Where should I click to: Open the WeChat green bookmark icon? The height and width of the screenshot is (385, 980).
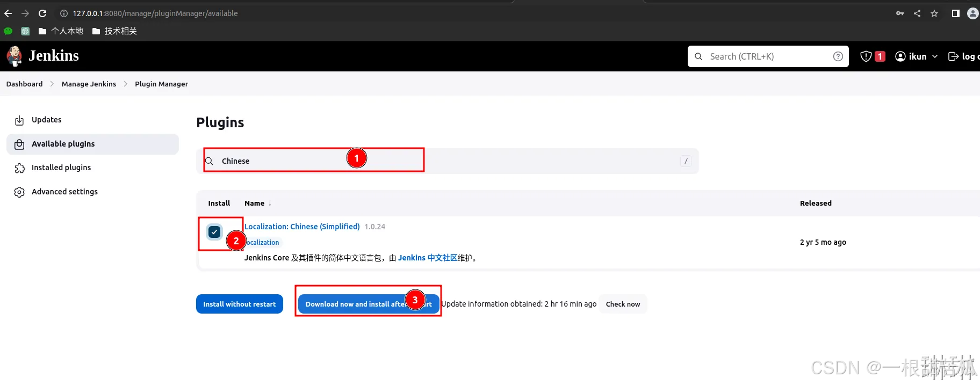click(8, 31)
